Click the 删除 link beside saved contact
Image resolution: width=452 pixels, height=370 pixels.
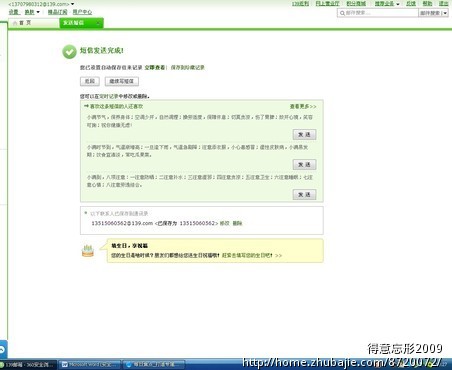(237, 223)
